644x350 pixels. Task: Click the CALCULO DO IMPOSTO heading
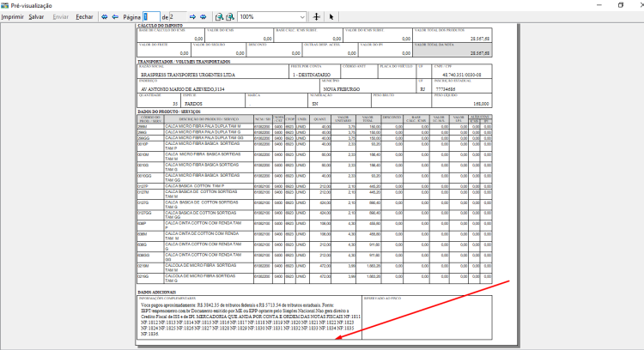(161, 26)
